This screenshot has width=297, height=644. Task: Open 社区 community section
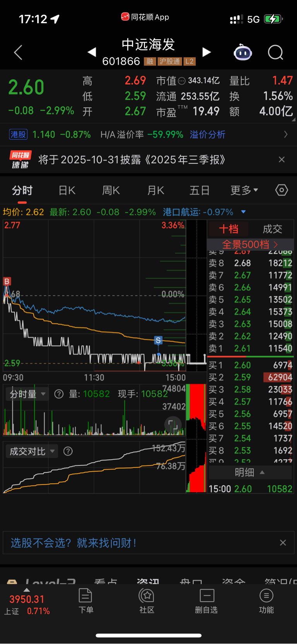click(x=147, y=601)
